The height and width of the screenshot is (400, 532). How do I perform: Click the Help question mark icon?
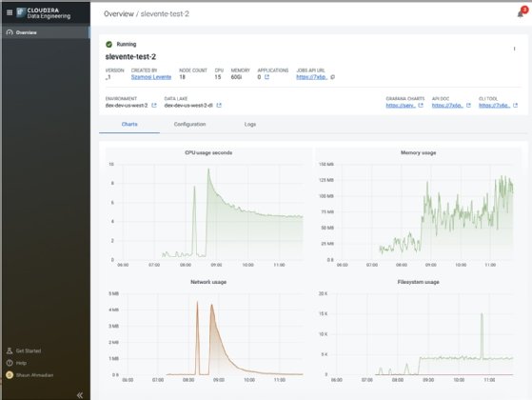point(10,363)
